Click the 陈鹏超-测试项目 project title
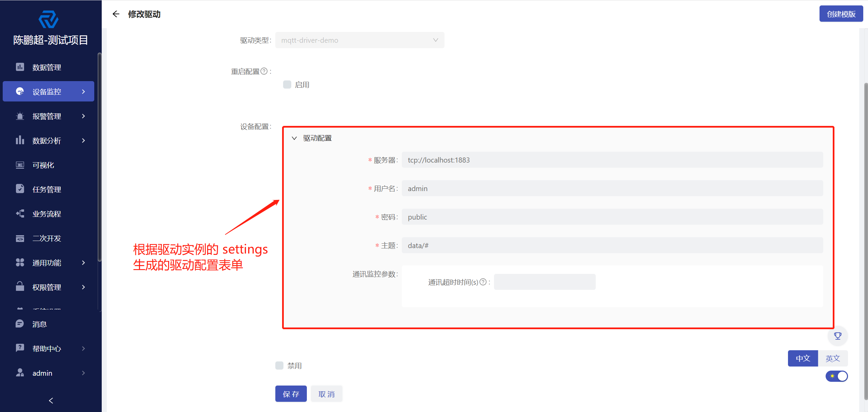The image size is (868, 412). pyautogui.click(x=51, y=40)
